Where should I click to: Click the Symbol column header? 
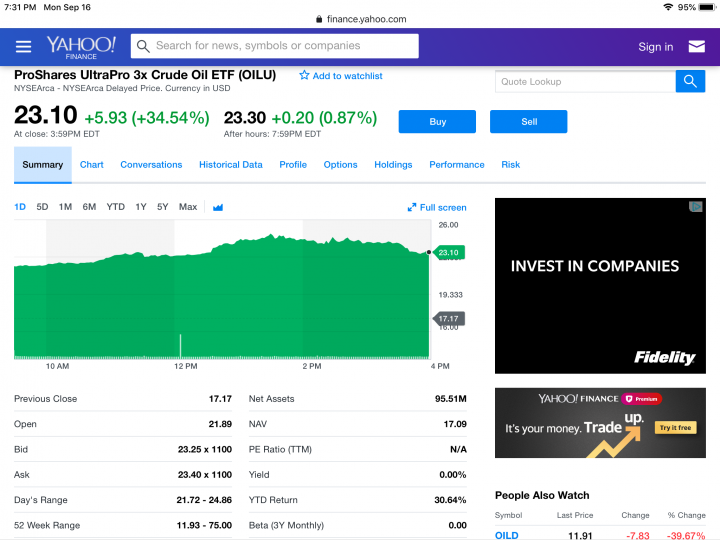point(508,515)
